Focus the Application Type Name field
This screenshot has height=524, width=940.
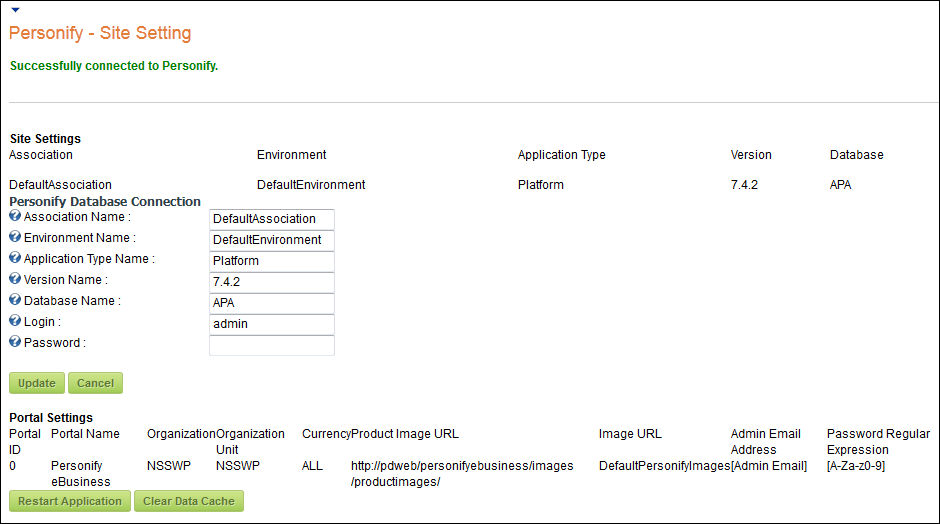[272, 261]
